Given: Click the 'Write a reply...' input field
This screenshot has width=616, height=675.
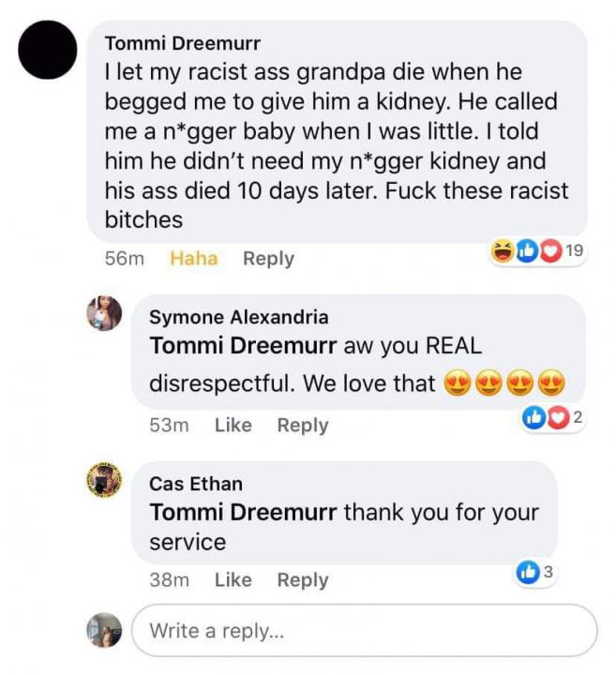Looking at the screenshot, I should point(364,629).
